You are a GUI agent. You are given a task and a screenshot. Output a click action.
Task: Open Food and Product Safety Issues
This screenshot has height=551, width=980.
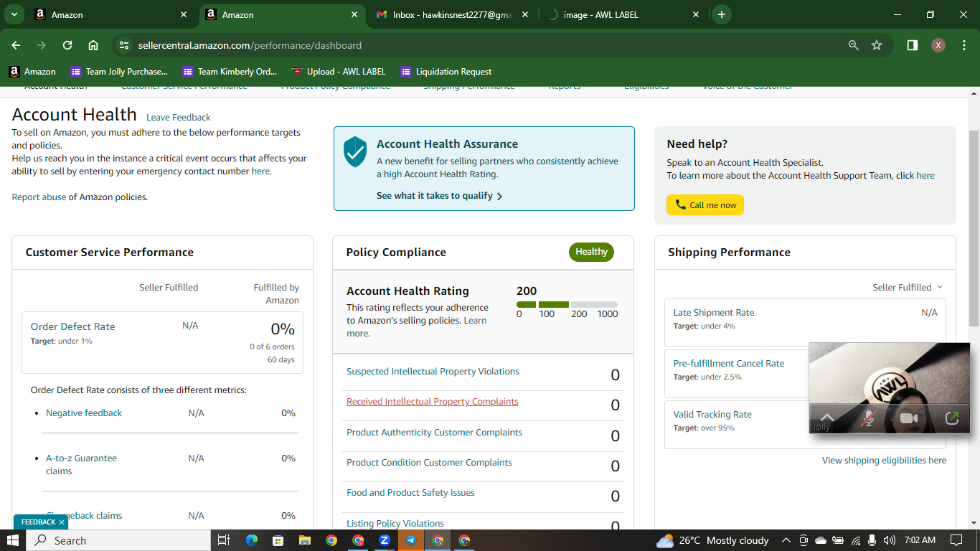tap(410, 493)
